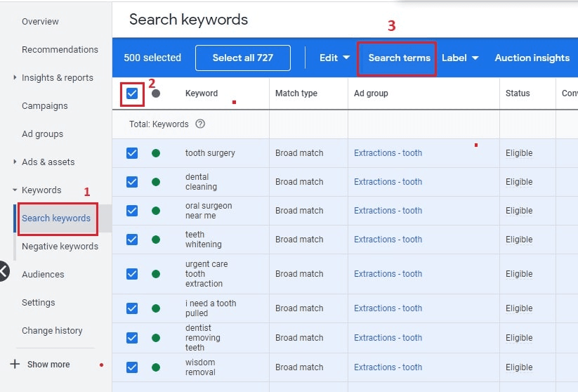This screenshot has width=578, height=392.
Task: Click green status dot for tooth surgery
Action: pyautogui.click(x=156, y=153)
